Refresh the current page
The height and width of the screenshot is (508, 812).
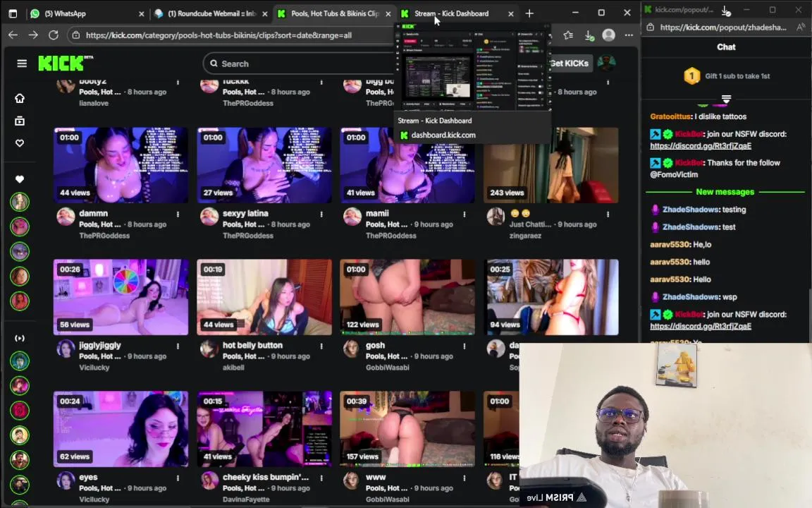54,35
